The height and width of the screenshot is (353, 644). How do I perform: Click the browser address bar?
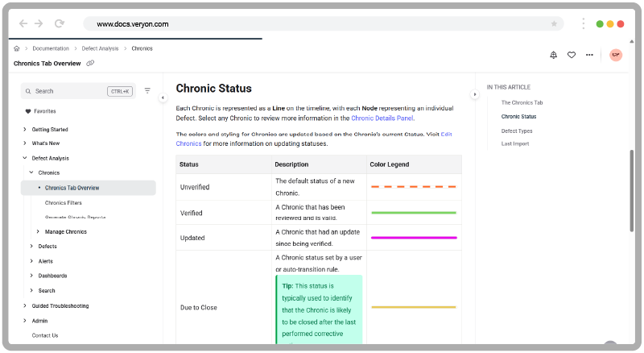tap(324, 24)
